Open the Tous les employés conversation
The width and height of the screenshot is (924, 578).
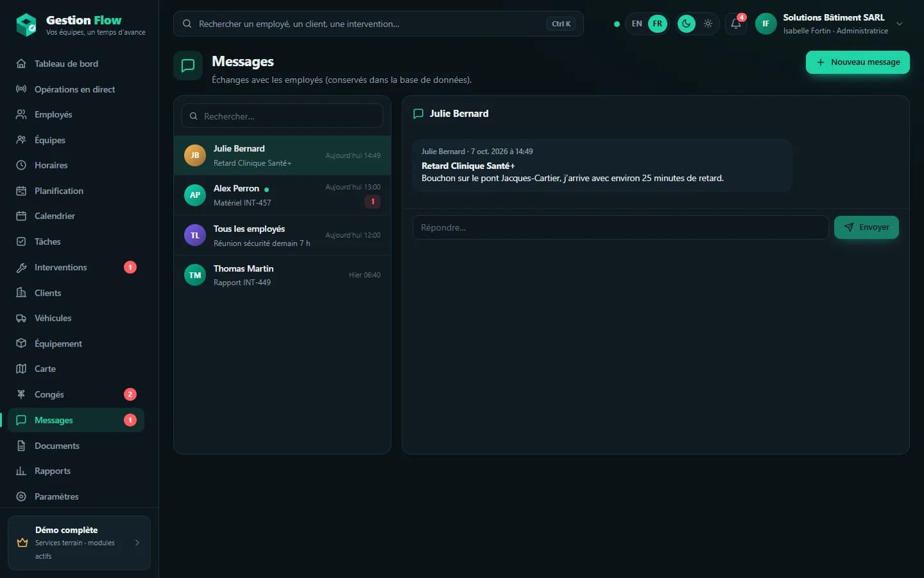(x=282, y=236)
